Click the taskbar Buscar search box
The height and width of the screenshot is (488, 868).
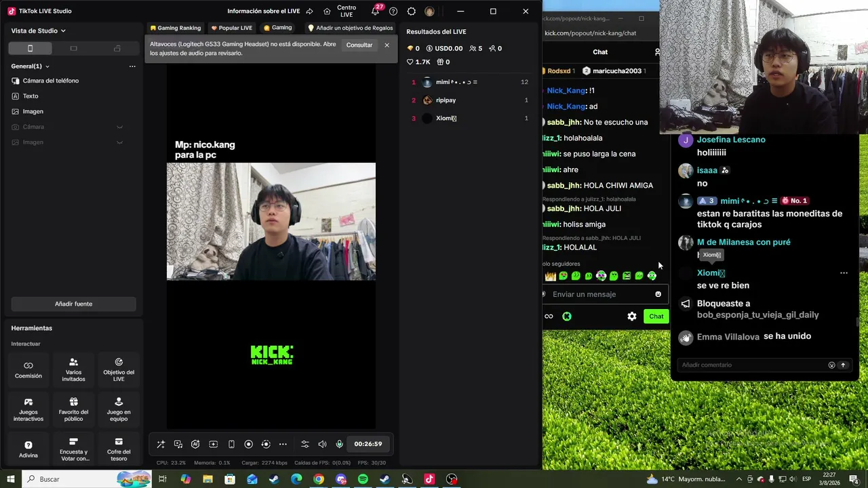(87, 479)
